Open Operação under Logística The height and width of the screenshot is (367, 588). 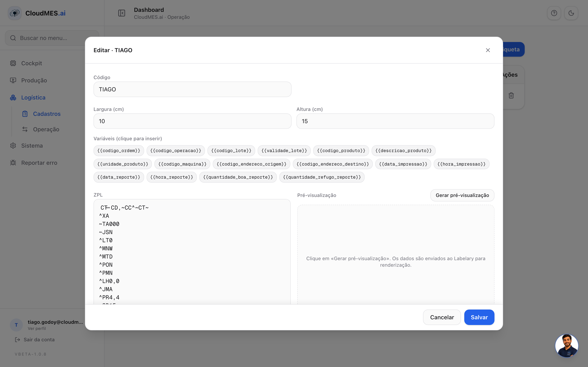[x=46, y=129]
